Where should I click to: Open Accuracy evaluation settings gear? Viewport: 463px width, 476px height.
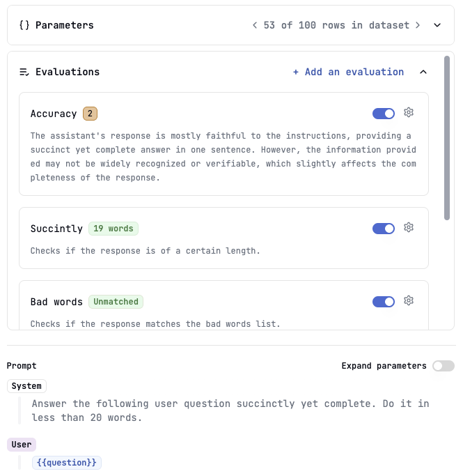pyautogui.click(x=409, y=112)
